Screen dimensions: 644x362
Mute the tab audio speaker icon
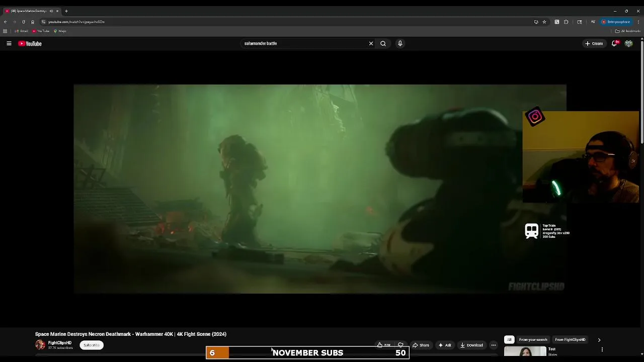(x=51, y=11)
